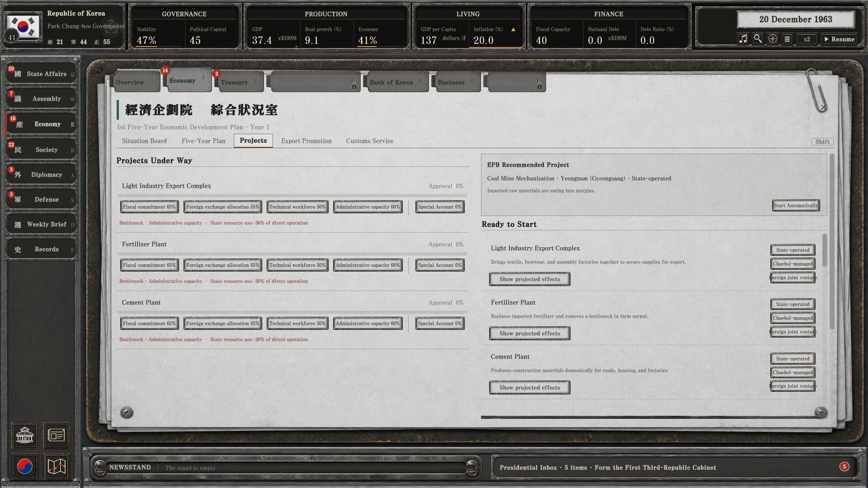Click the compass crosshair icon

(x=773, y=39)
